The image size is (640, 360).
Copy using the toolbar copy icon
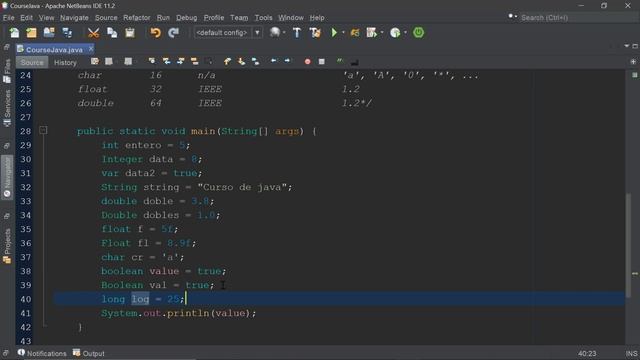tap(112, 33)
